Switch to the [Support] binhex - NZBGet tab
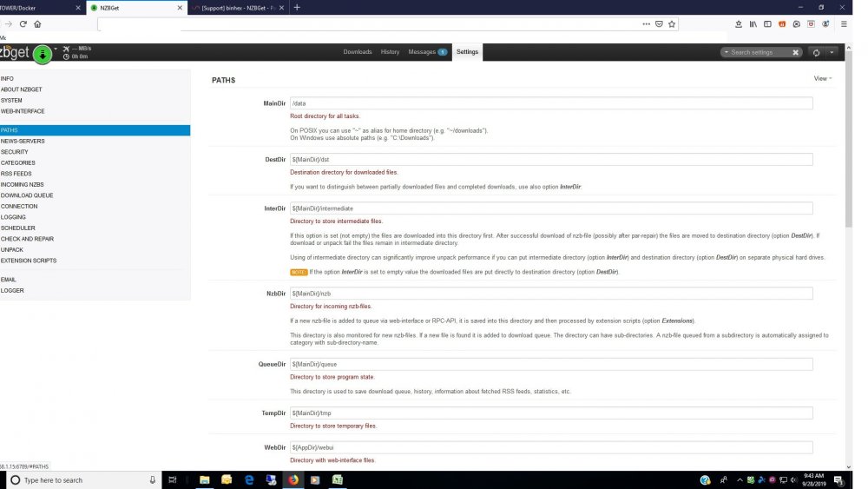868x489 pixels. [x=240, y=8]
